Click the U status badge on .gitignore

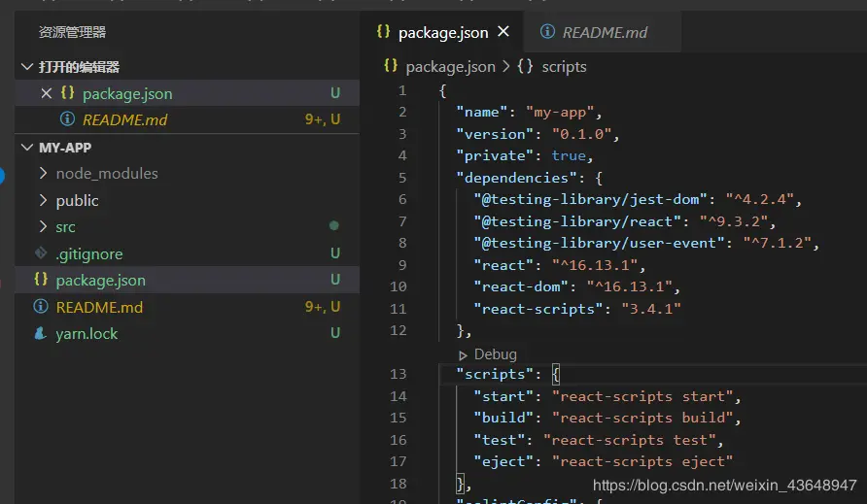tap(335, 253)
